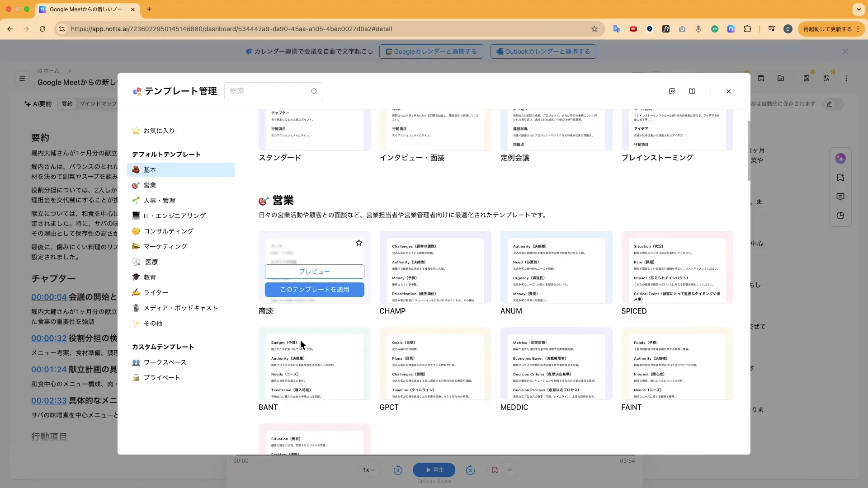Viewport: 868px width, 488px height.
Task: Click the add-bookmark icon in the right sidebar
Action: 840,178
